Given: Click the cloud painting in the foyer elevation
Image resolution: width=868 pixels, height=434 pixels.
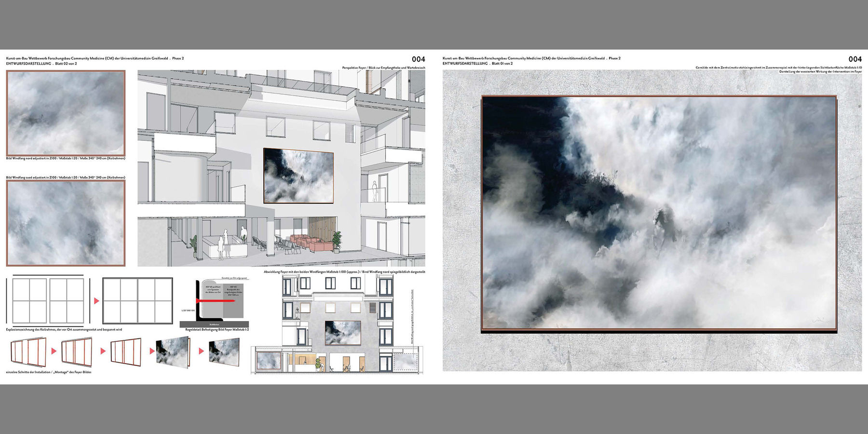Looking at the screenshot, I should pos(343,333).
